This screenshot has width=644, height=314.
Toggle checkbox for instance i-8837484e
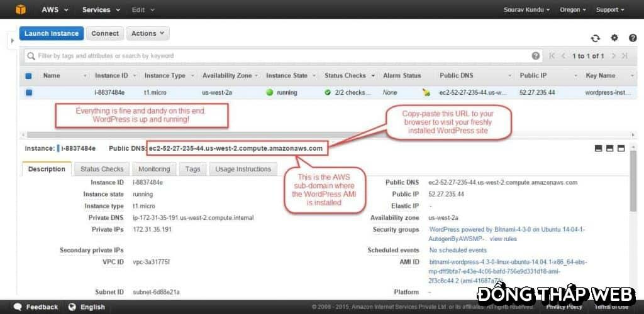28,93
